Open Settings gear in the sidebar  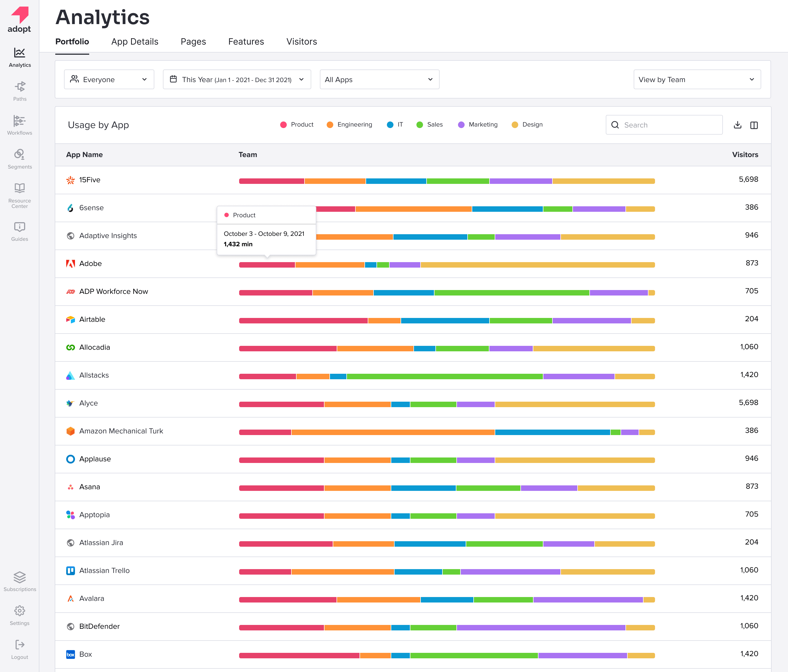pyautogui.click(x=20, y=615)
